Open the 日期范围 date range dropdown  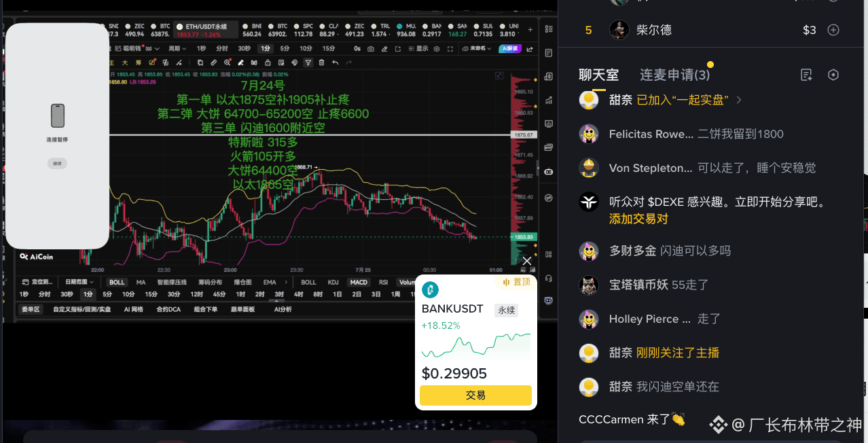point(79,282)
